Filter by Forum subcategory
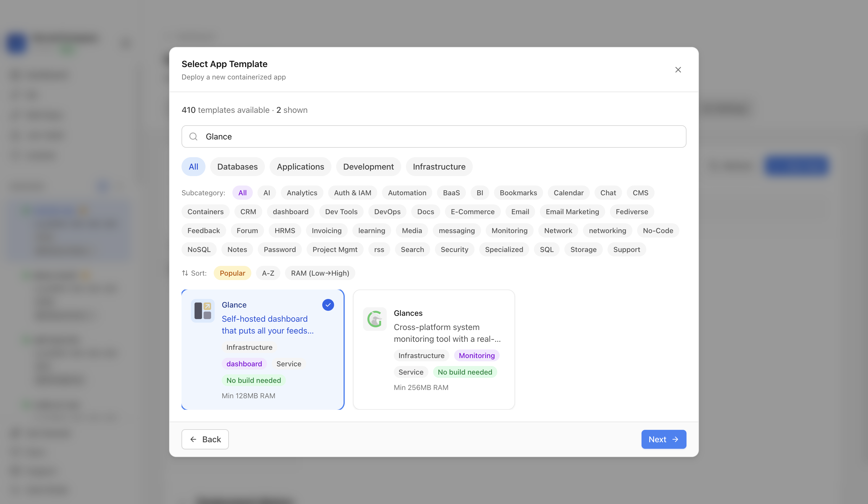The width and height of the screenshot is (868, 504). 247,231
